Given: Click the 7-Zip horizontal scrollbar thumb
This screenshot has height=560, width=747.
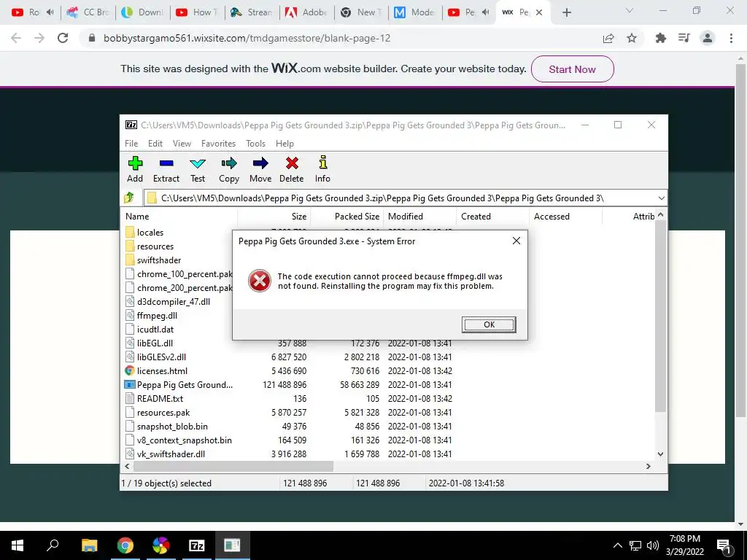Looking at the screenshot, I should (233, 466).
